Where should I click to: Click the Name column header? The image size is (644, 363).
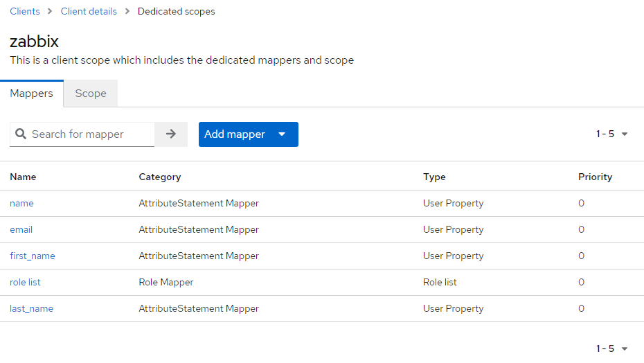[x=23, y=177]
